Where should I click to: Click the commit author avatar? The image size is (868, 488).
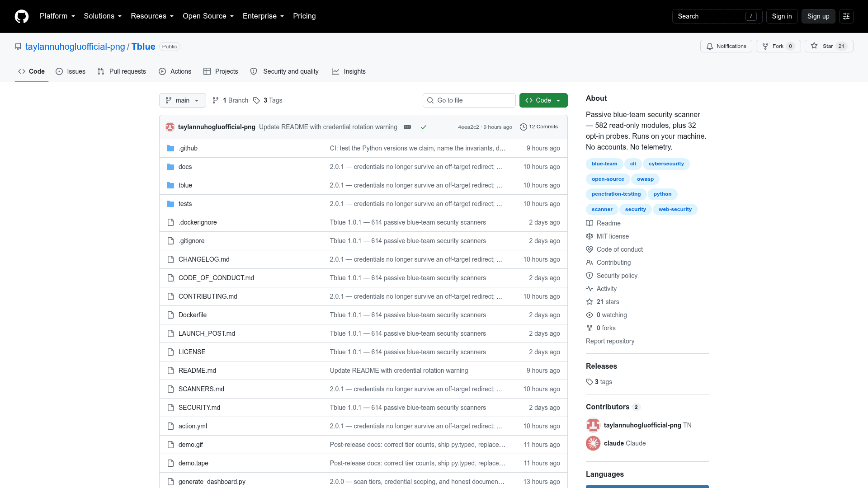click(170, 127)
